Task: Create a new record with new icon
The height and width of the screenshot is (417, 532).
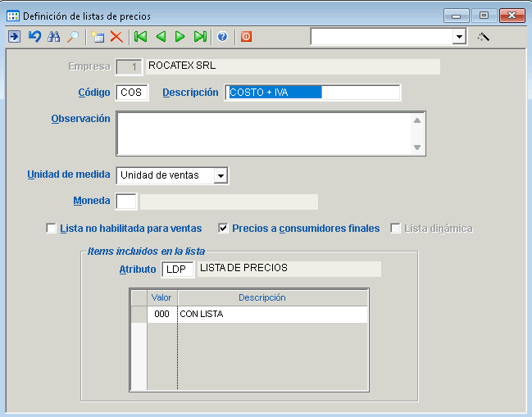Action: [x=98, y=37]
